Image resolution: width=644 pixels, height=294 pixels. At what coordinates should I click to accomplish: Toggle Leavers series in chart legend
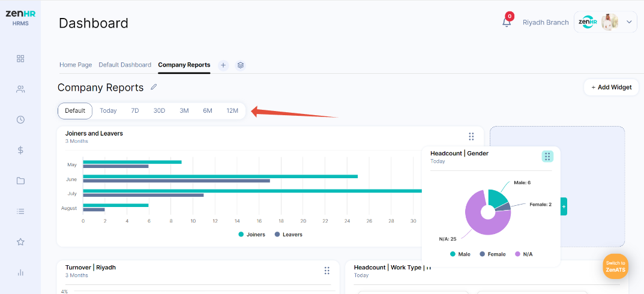pos(288,235)
